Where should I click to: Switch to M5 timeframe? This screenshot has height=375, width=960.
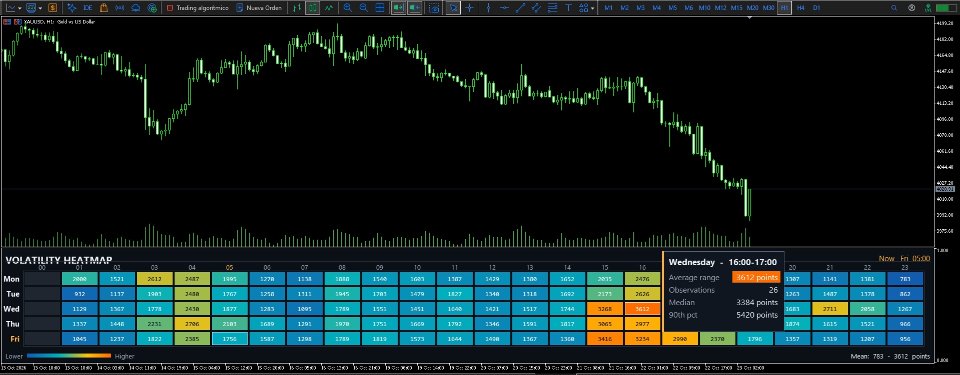[x=673, y=8]
